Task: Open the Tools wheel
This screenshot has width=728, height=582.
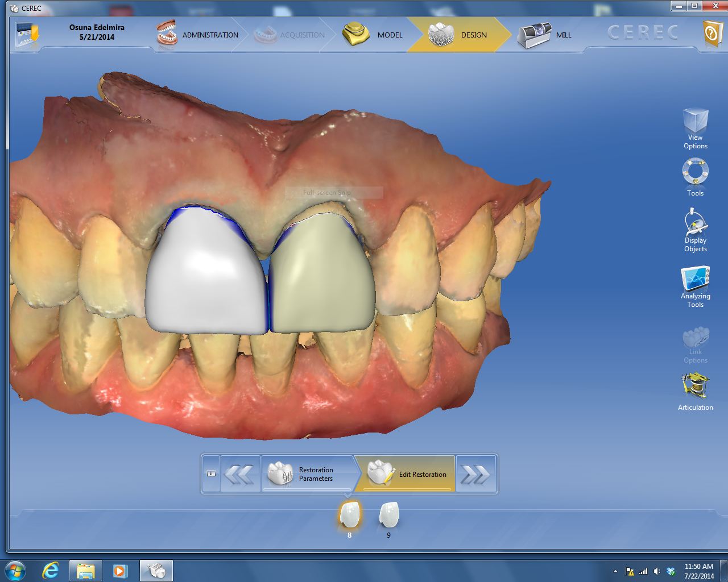Action: click(x=695, y=177)
